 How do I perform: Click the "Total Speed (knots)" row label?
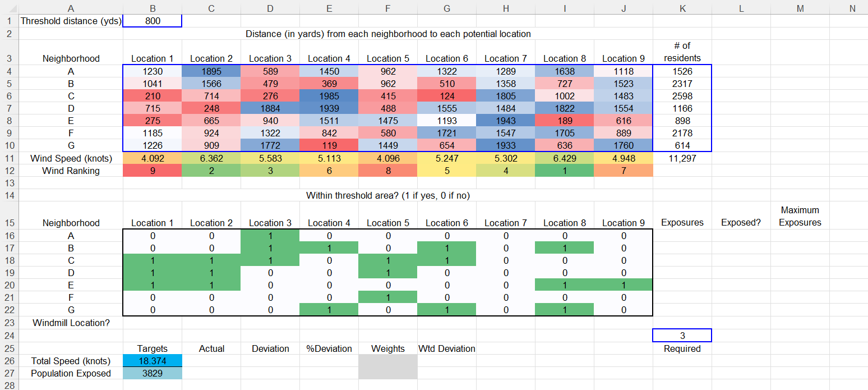pyautogui.click(x=71, y=361)
